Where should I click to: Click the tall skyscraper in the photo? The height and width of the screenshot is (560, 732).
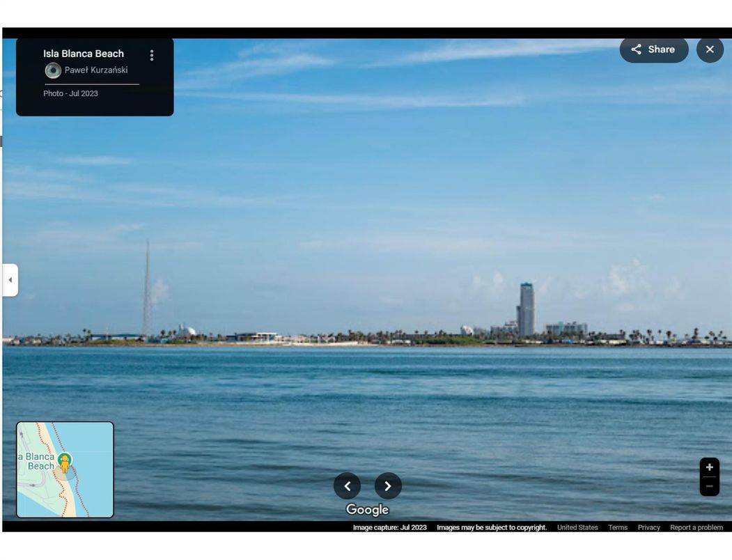pos(526,310)
